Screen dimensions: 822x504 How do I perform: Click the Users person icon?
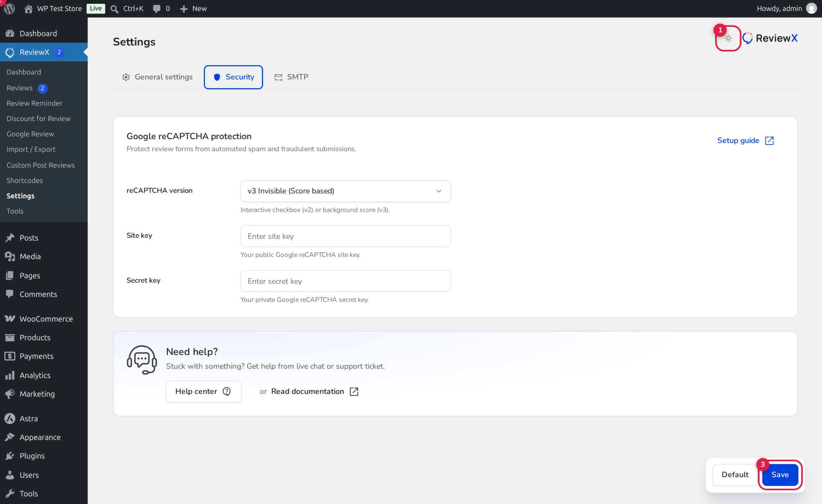point(10,475)
